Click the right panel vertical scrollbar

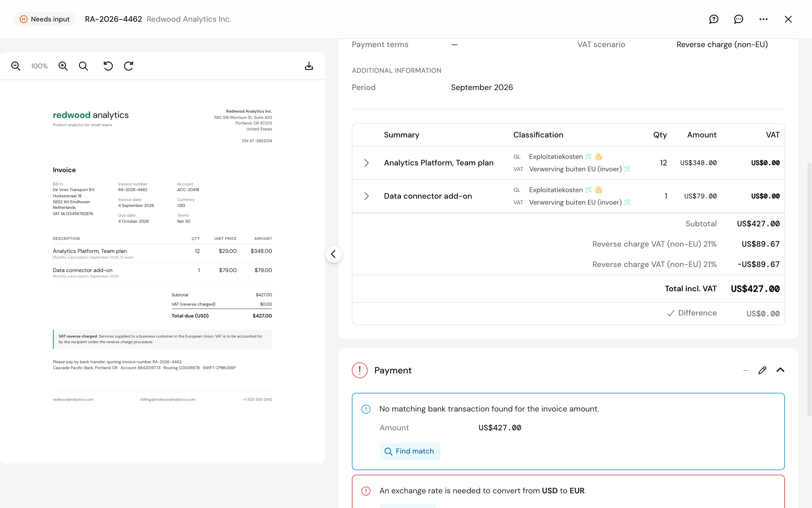(x=809, y=289)
